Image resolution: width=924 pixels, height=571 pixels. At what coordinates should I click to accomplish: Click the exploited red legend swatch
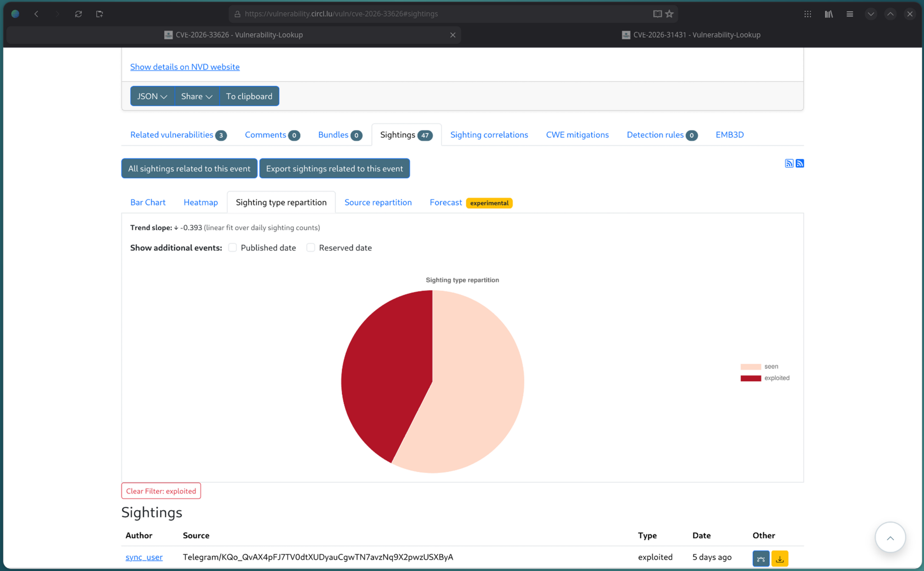[750, 378]
